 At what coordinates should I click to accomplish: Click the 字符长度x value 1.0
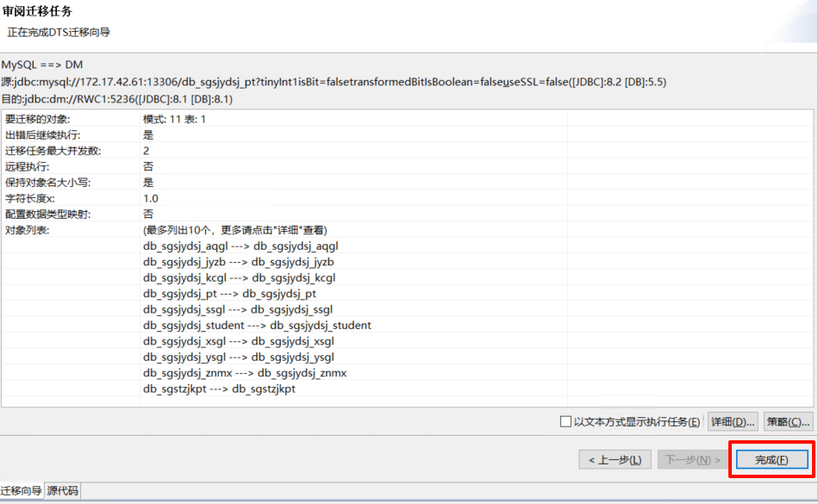coord(151,198)
